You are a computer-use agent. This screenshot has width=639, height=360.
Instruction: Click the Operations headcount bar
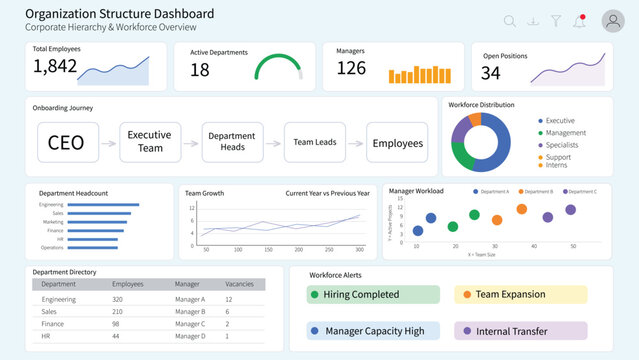93,247
